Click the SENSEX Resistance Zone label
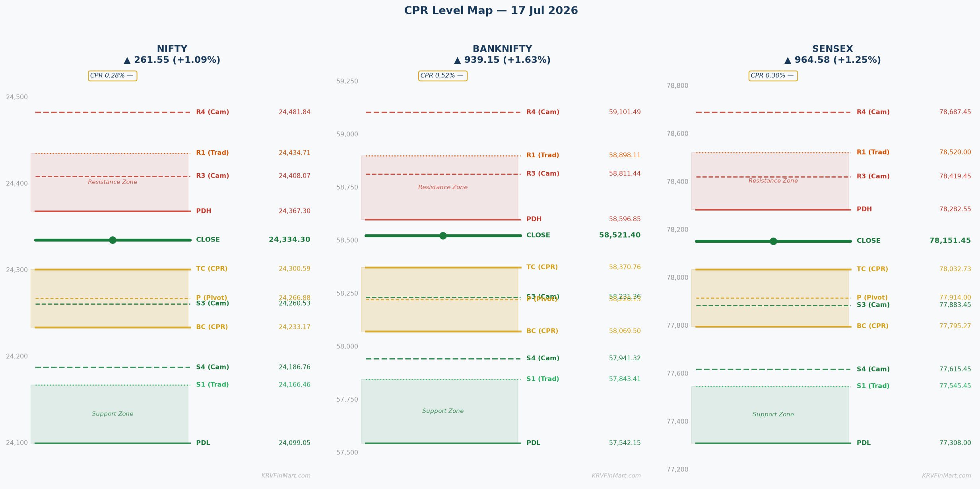The height and width of the screenshot is (489, 980). click(773, 181)
